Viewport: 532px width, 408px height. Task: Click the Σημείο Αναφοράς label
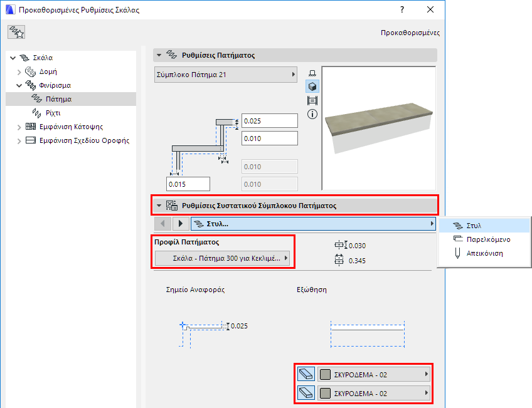click(195, 290)
